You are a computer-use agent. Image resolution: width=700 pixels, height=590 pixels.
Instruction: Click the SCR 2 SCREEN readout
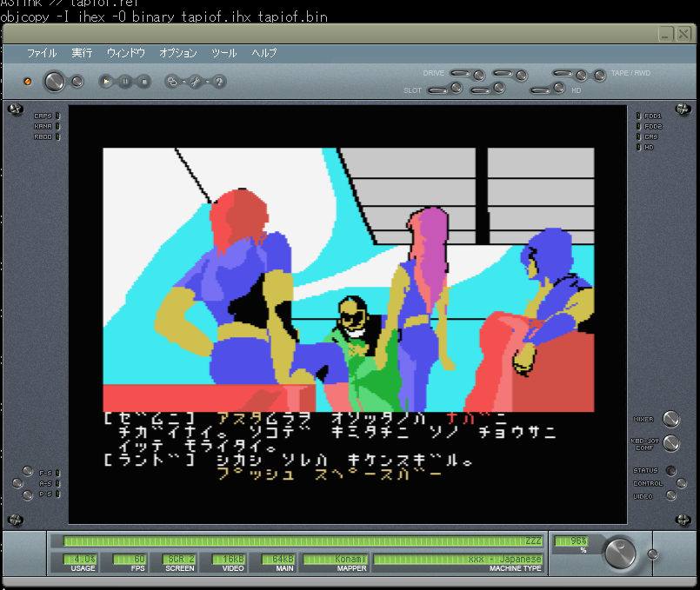[179, 560]
